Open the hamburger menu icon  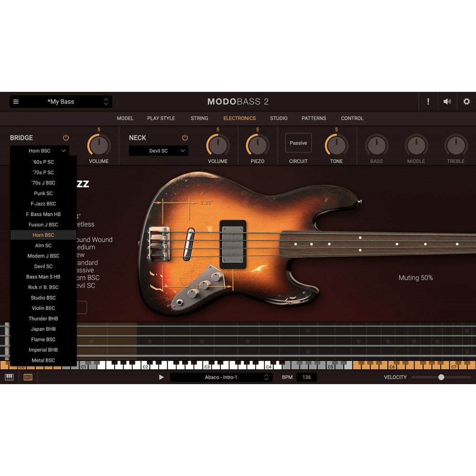16,102
